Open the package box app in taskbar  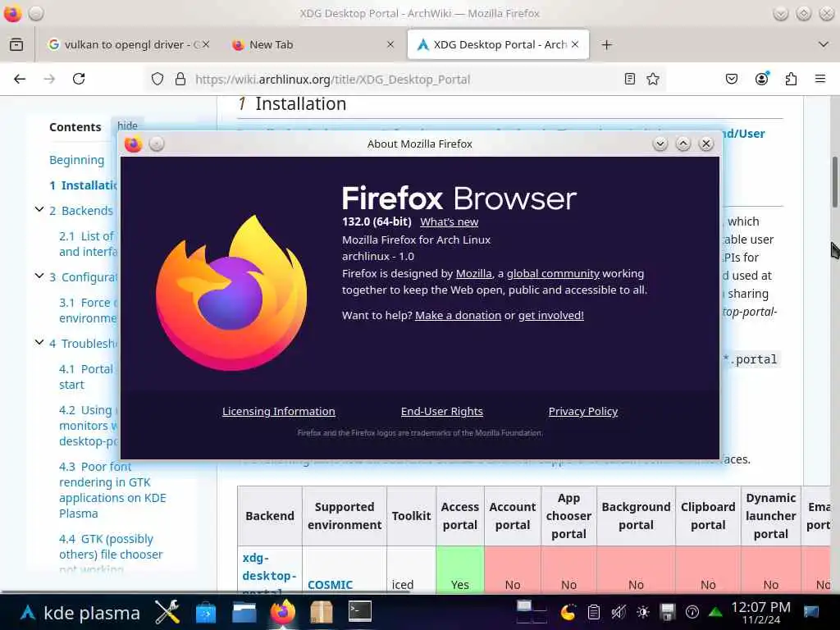(x=322, y=612)
